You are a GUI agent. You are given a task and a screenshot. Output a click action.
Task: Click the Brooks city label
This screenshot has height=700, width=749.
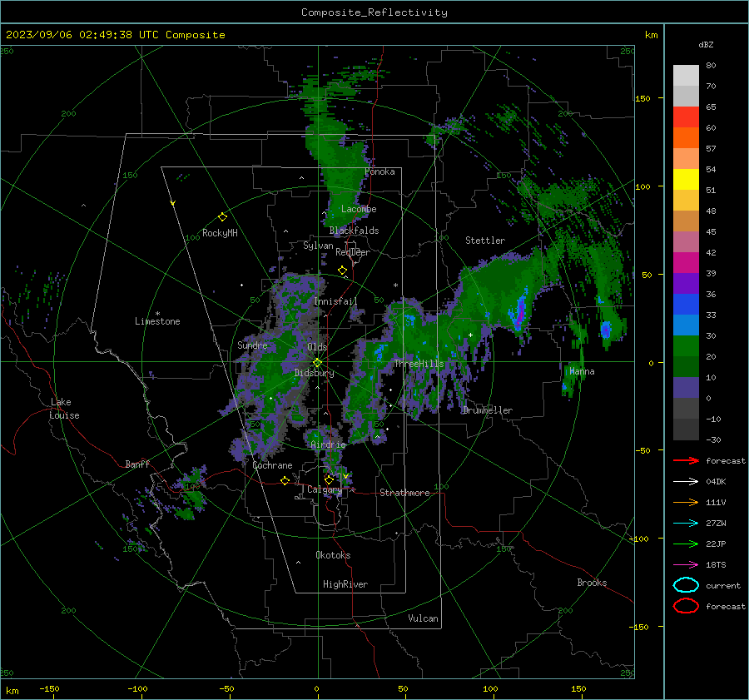tap(592, 583)
